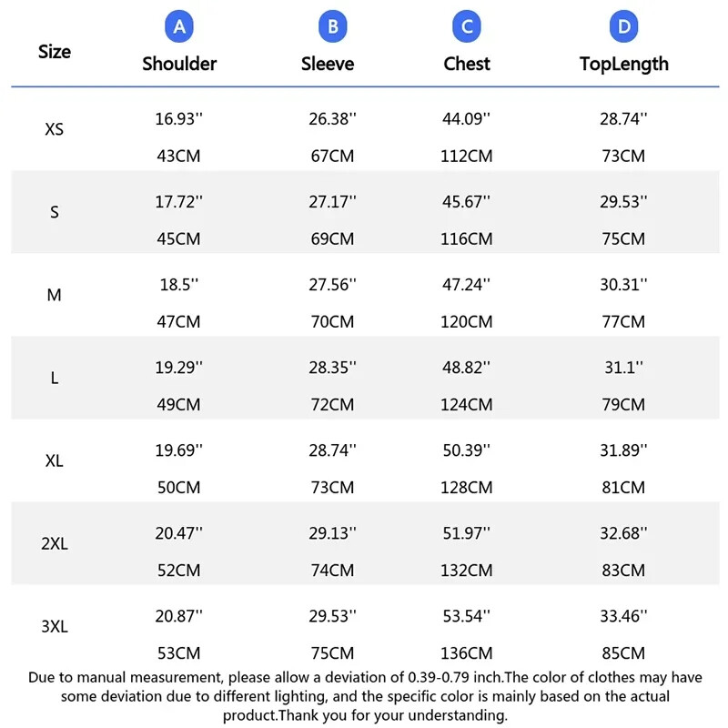Image resolution: width=728 pixels, height=728 pixels.
Task: Click the blue B circle icon
Action: 332,27
